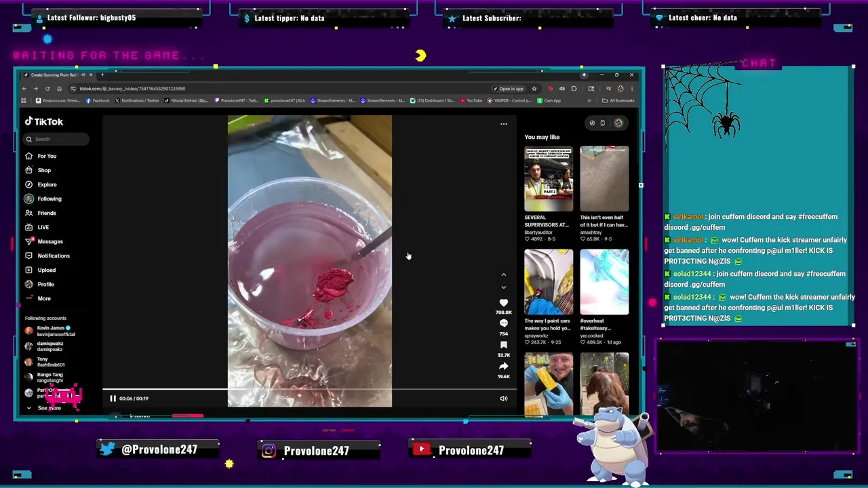The image size is (868, 488).
Task: Open the YouTube bookmark
Action: click(x=471, y=101)
